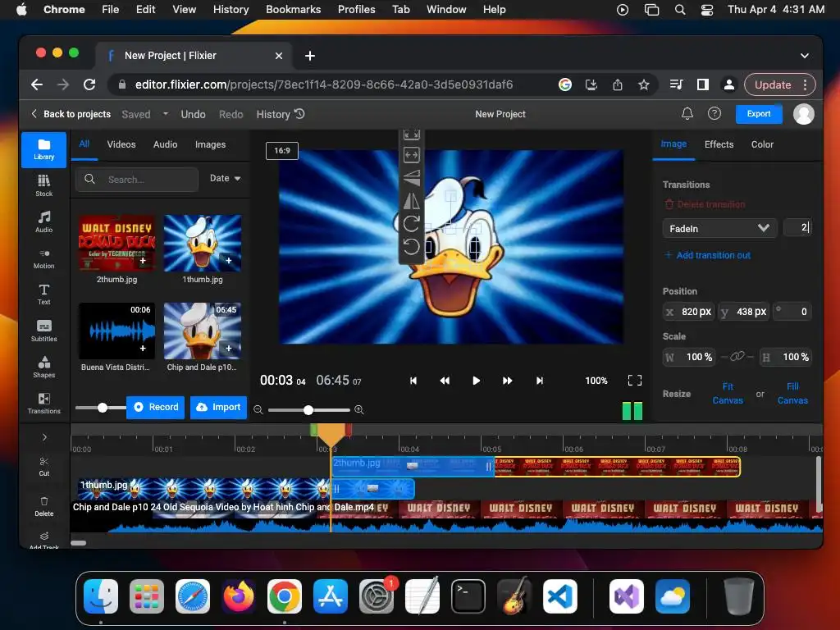The width and height of the screenshot is (840, 630).
Task: Toggle scale aspect ratio link lock
Action: (737, 356)
